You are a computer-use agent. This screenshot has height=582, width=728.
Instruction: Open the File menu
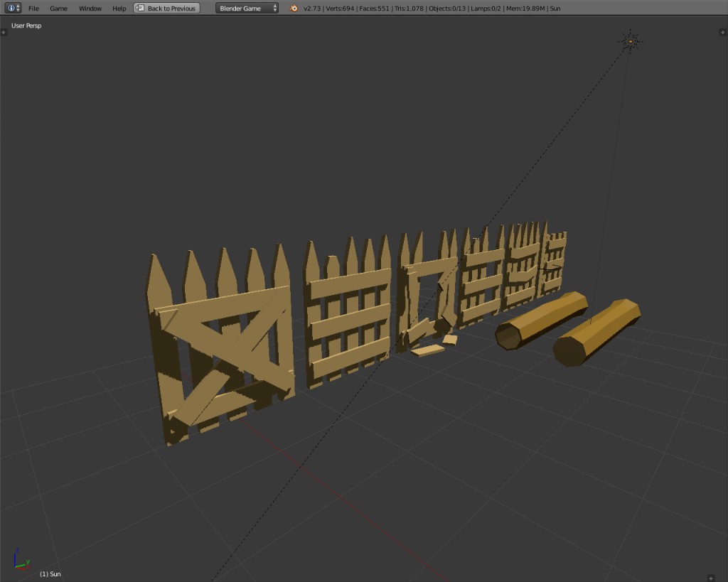point(33,9)
